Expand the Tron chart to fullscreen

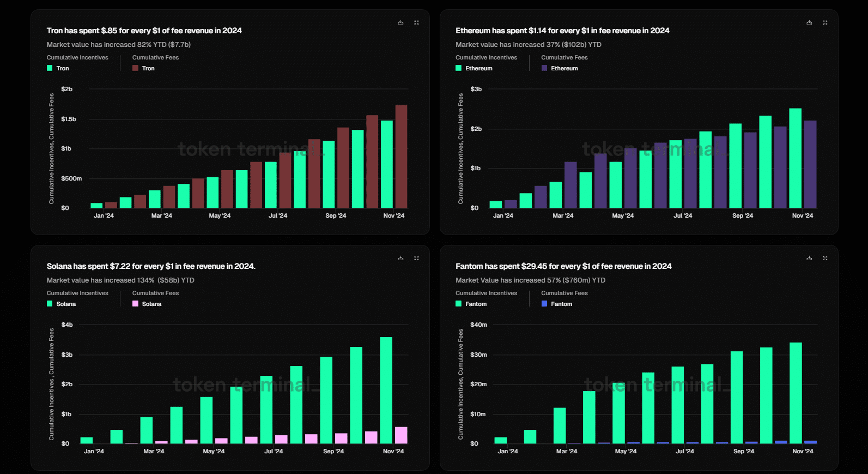416,22
